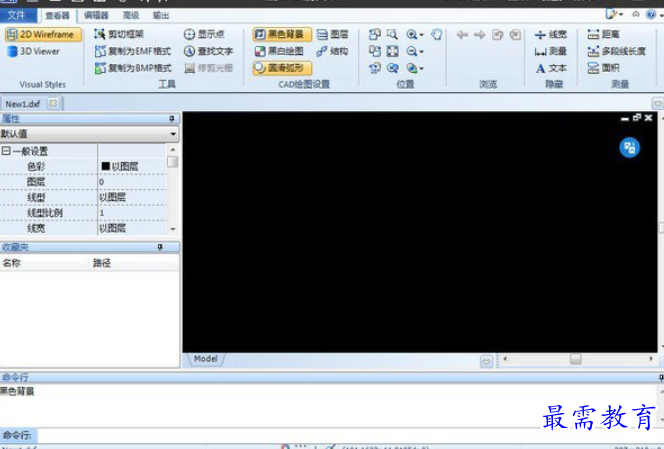
Task: Click the horizontal scrollbar thumb under canvas
Action: point(575,359)
